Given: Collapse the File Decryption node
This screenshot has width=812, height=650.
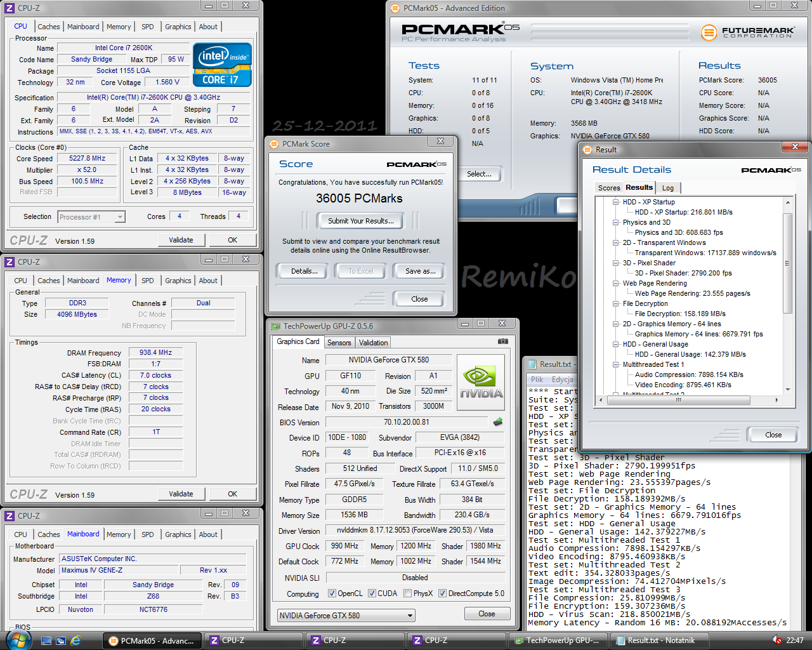Looking at the screenshot, I should click(x=616, y=303).
